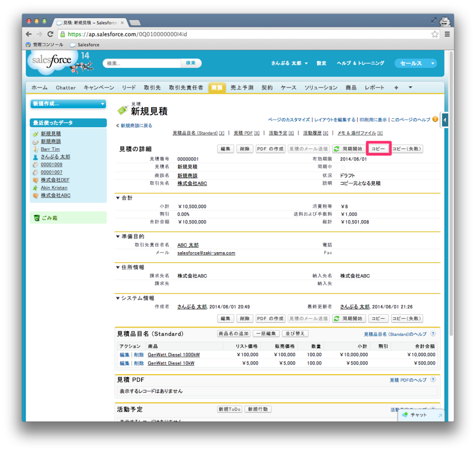The width and height of the screenshot is (476, 452).
Task: Click the 管理コンソール bookmark icon
Action: [x=28, y=45]
